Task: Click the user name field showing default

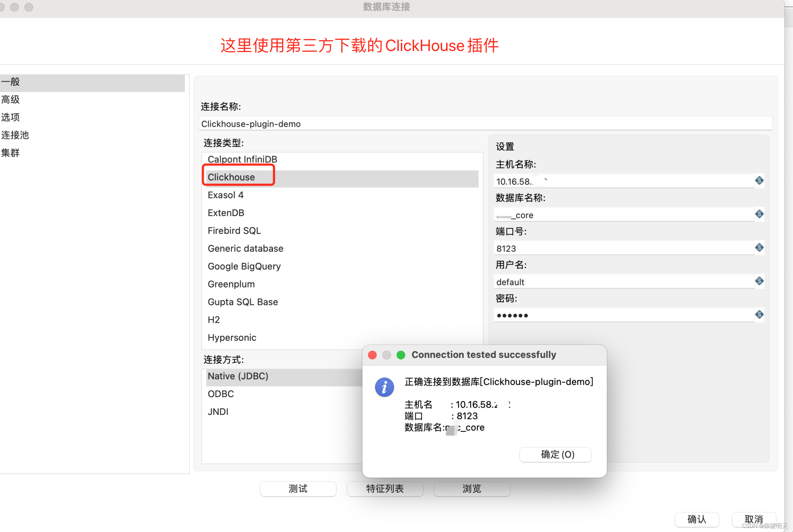Action: tap(624, 282)
